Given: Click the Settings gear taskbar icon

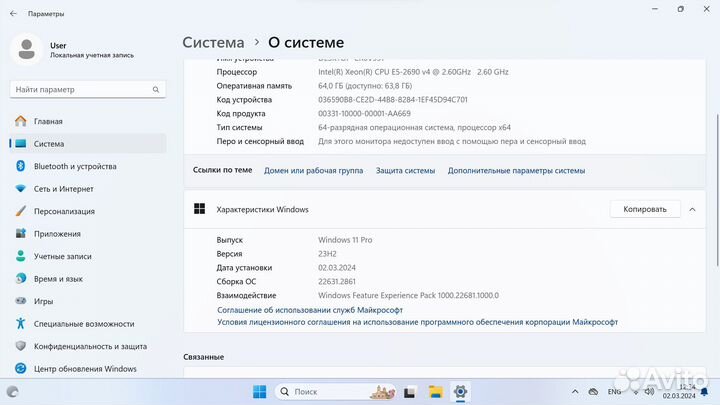Looking at the screenshot, I should point(460,392).
